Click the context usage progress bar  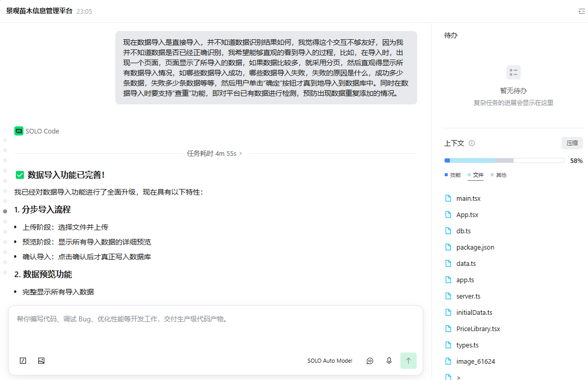(x=504, y=160)
